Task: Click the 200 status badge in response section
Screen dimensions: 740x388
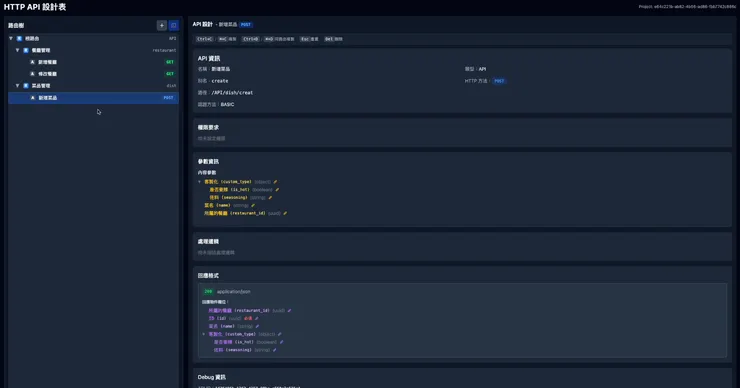Action: 208,292
